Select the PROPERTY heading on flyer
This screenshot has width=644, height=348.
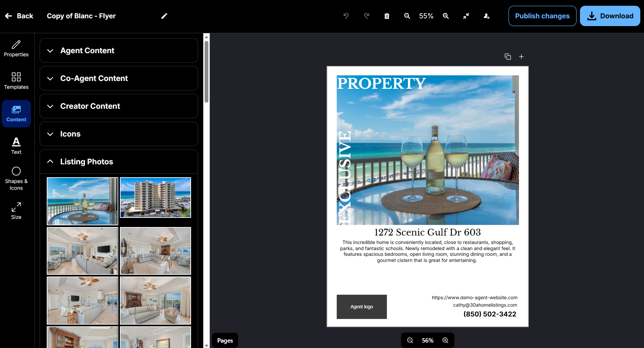click(x=381, y=83)
